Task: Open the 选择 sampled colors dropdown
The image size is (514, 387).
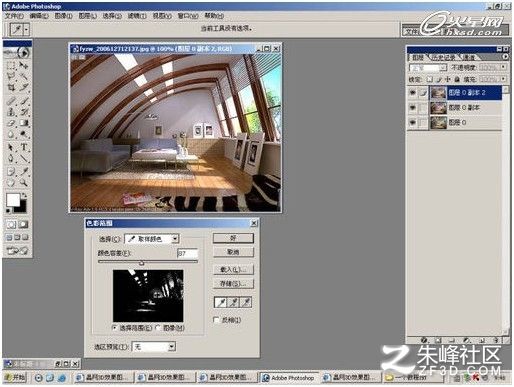Action: click(152, 239)
